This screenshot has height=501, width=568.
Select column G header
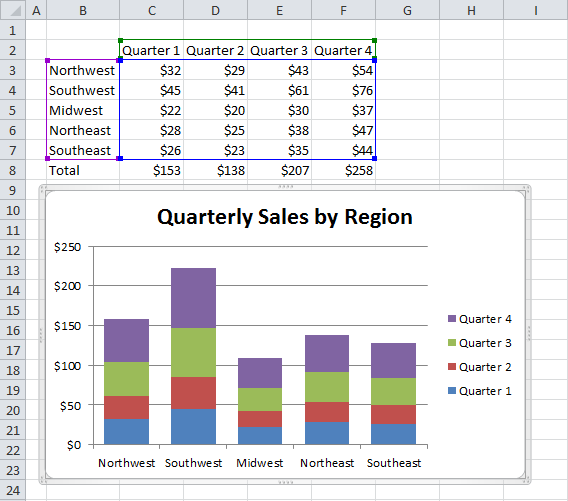408,10
